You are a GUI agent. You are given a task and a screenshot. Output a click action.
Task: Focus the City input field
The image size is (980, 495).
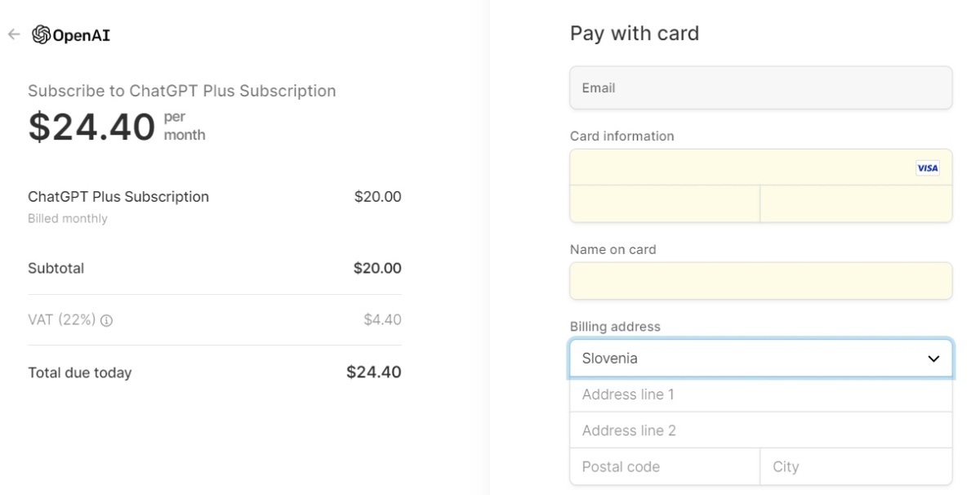tap(856, 467)
